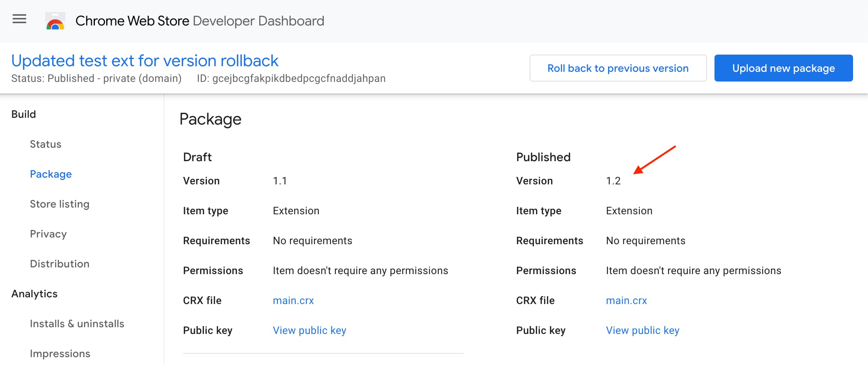Click the Analytics section header

(x=34, y=294)
